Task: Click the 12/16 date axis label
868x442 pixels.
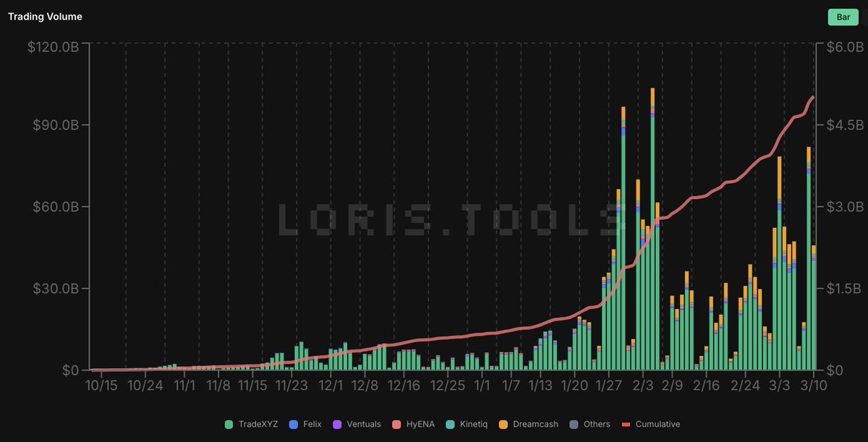Action: (x=404, y=386)
